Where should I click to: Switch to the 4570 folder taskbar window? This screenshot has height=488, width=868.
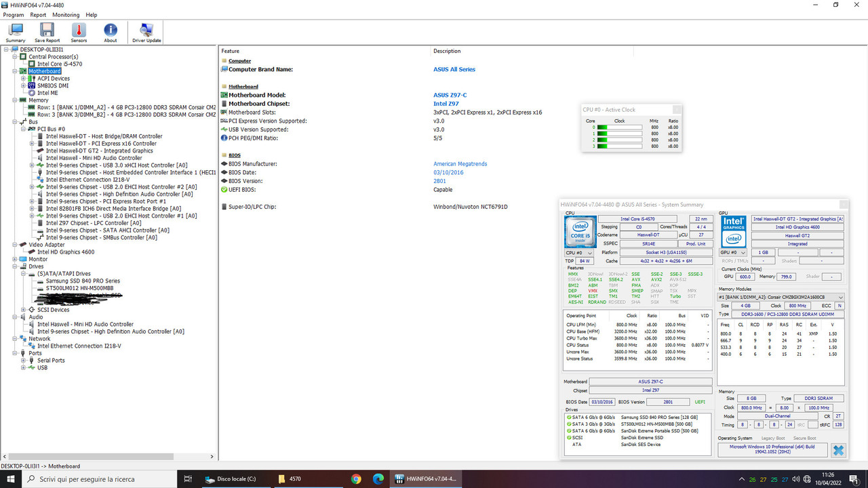point(307,479)
